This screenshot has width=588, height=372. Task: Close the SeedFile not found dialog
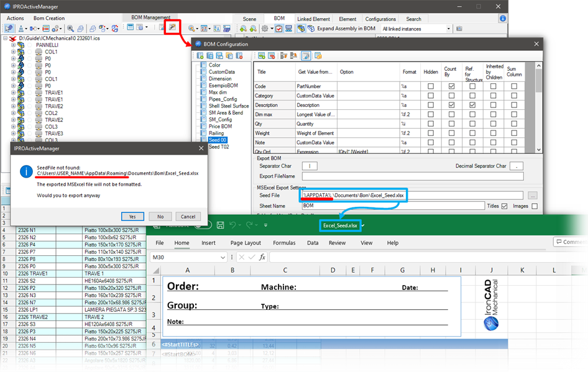point(201,148)
